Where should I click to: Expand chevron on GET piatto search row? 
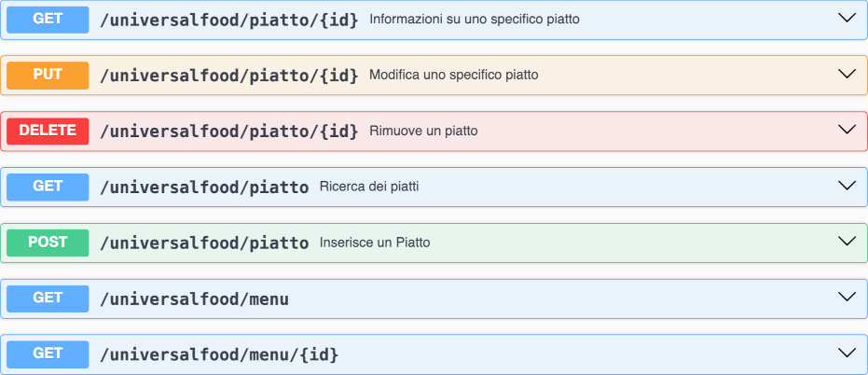pos(847,186)
